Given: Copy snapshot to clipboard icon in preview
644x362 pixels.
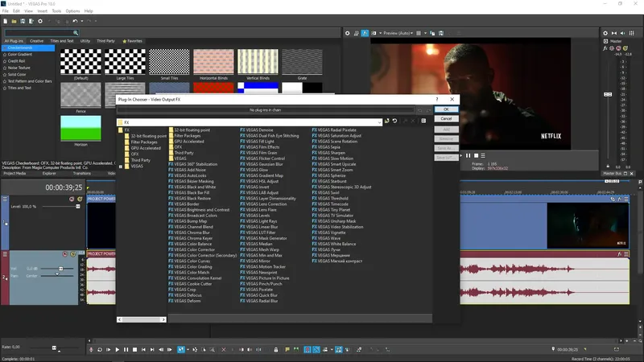Looking at the screenshot, I should click(x=432, y=33).
